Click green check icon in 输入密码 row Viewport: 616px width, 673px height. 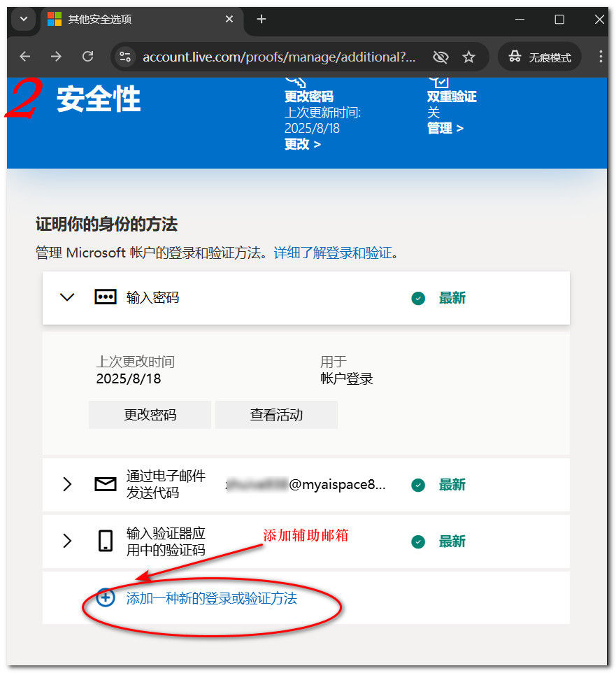(418, 298)
